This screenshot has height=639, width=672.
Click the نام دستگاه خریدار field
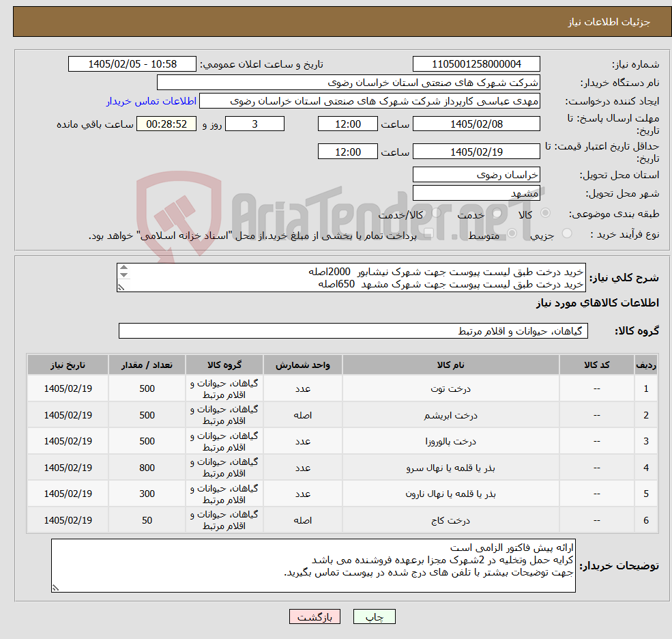[x=349, y=83]
